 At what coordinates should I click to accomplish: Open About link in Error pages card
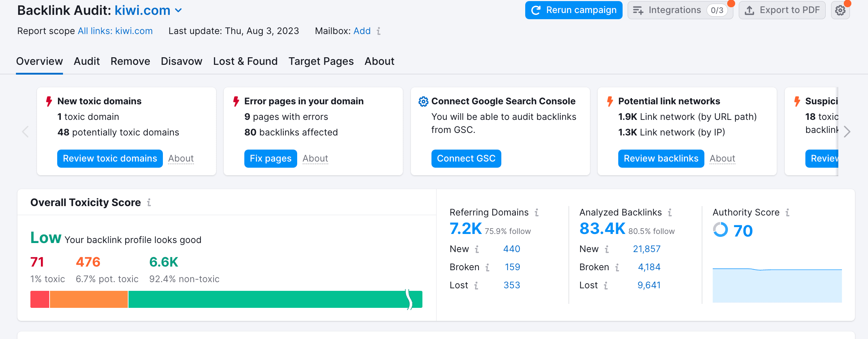(x=315, y=159)
